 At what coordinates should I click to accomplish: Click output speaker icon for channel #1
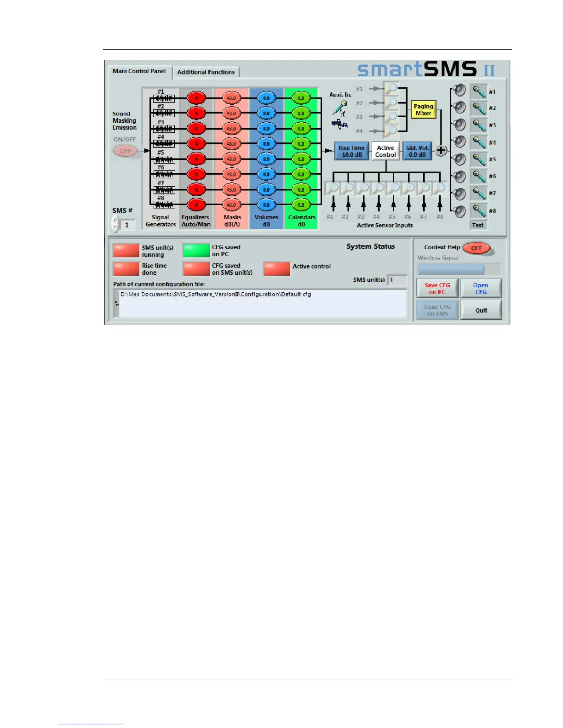[459, 90]
